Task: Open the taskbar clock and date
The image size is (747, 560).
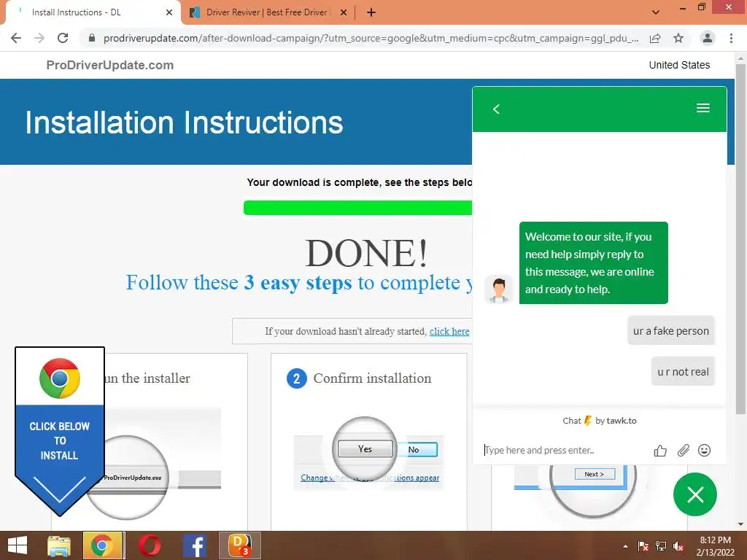Action: pos(716,546)
